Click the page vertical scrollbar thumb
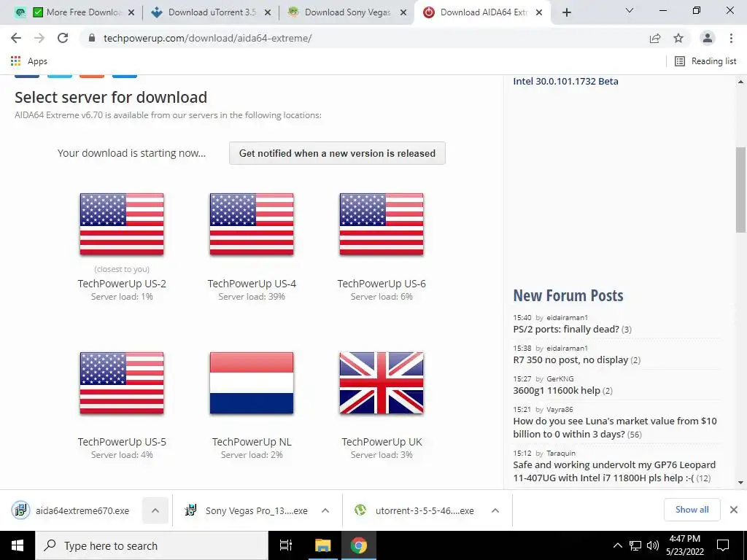747x560 pixels. pos(741,189)
